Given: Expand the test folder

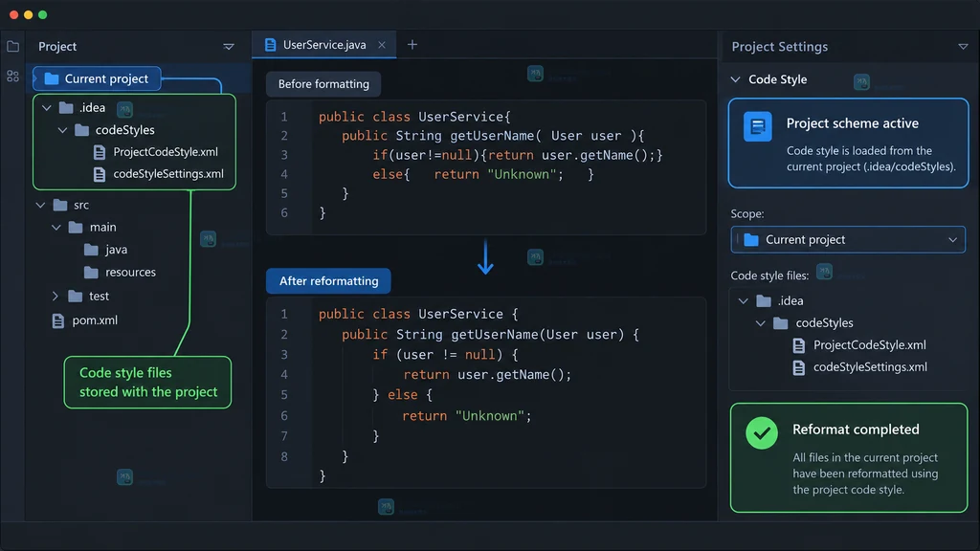Looking at the screenshot, I should pos(55,297).
